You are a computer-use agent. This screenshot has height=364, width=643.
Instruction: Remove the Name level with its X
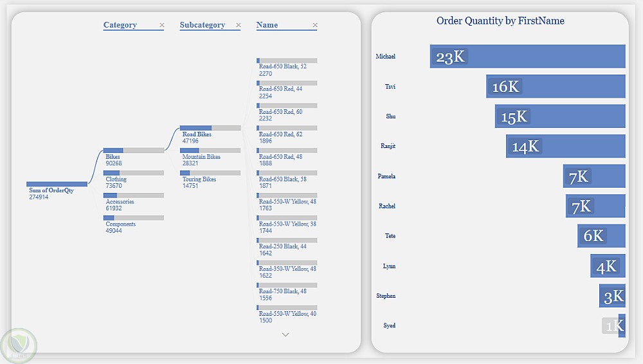point(315,25)
